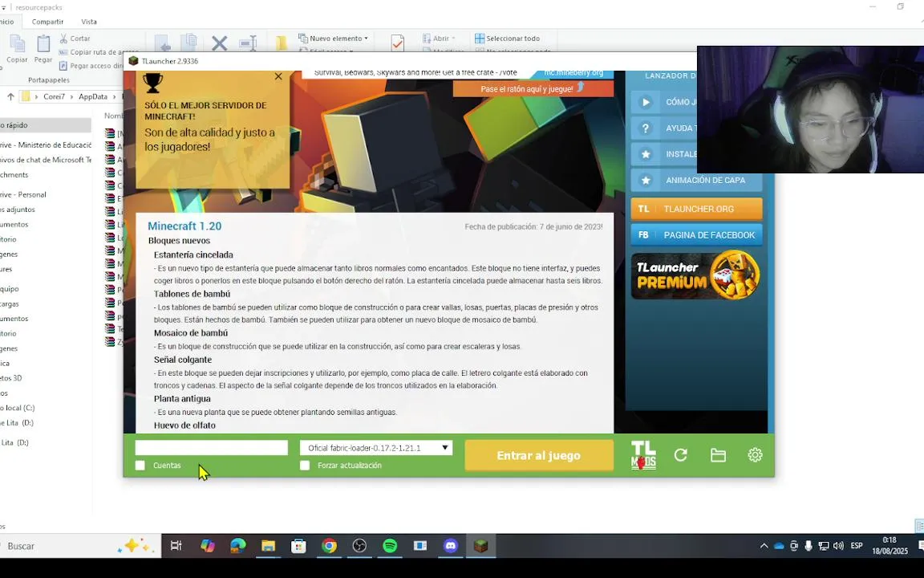Open TLauncher settings gear
The image size is (924, 578).
755,455
